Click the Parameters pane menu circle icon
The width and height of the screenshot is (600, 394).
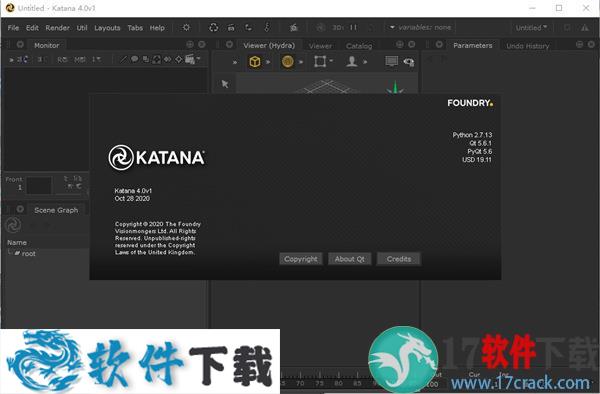(439, 45)
